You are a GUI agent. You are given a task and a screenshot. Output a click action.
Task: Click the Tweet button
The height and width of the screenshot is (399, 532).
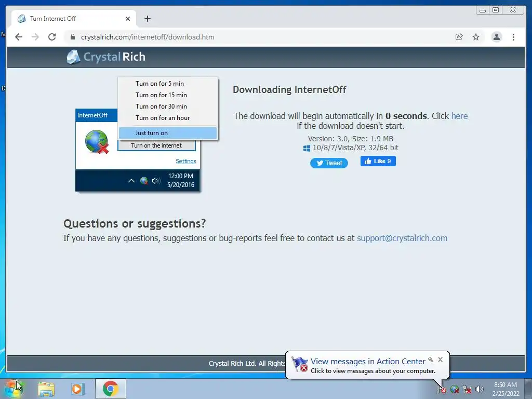(329, 163)
